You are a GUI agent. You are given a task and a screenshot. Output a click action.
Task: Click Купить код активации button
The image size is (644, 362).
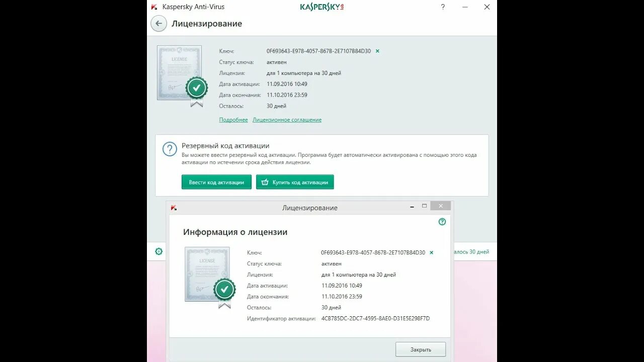point(295,182)
